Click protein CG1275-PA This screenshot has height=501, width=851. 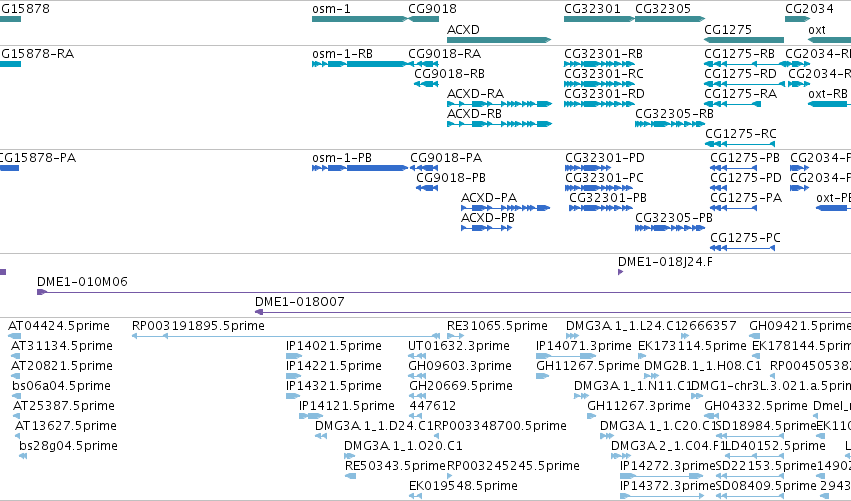coord(733,208)
